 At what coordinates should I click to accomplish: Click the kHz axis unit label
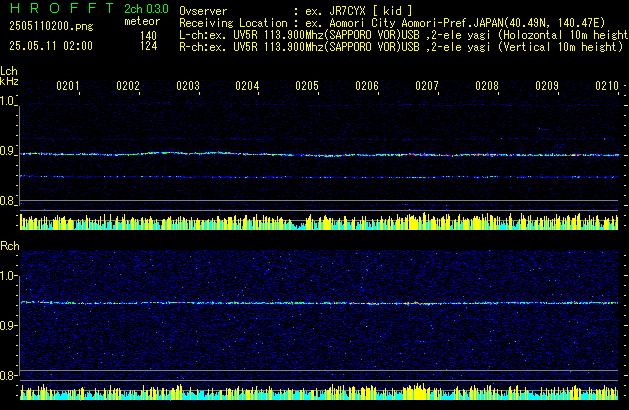tap(9, 81)
